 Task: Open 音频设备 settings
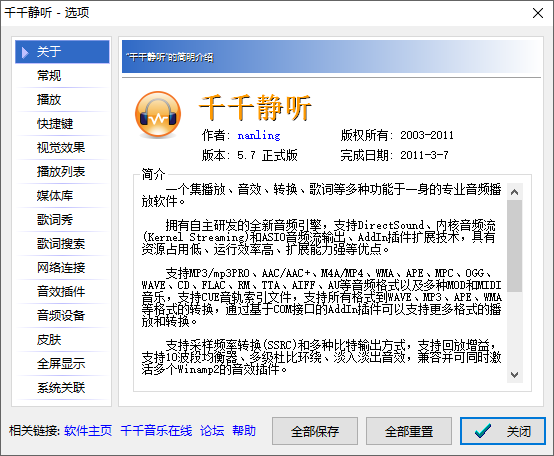[x=62, y=316]
